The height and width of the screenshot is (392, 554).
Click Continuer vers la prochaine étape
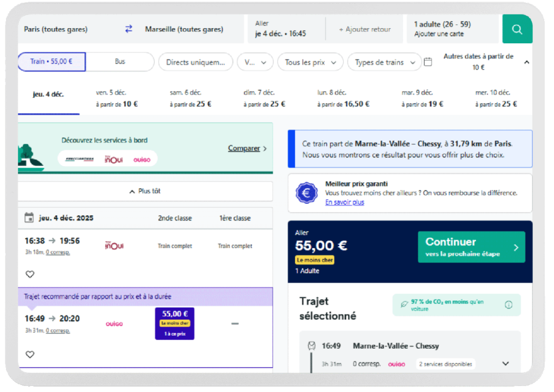click(x=471, y=246)
